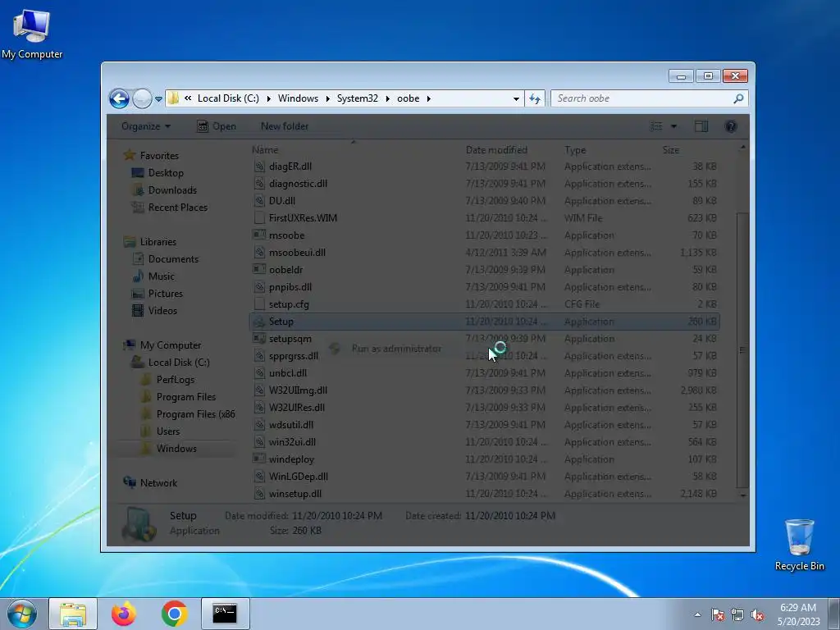Open Program Files (x86) folder in tree
840x630 pixels.
[x=195, y=414]
